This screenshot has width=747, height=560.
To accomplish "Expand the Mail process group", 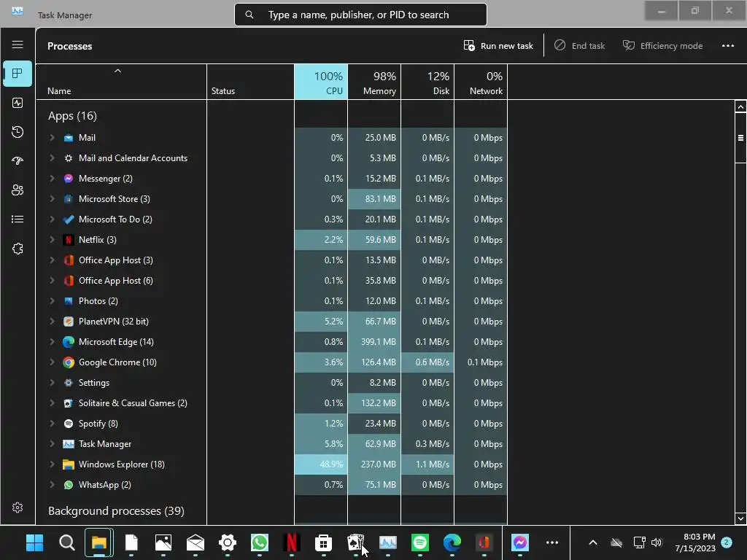I will [52, 138].
